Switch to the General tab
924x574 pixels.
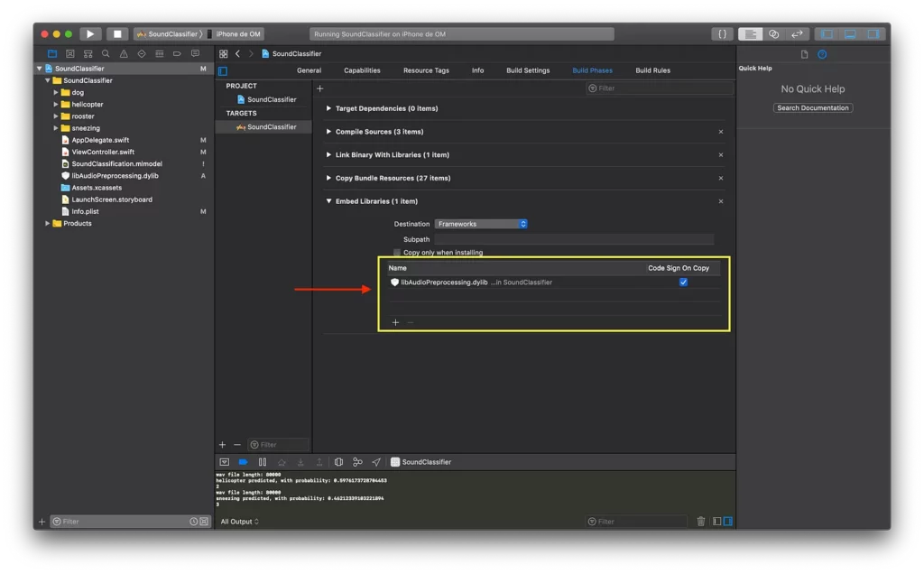click(x=309, y=70)
